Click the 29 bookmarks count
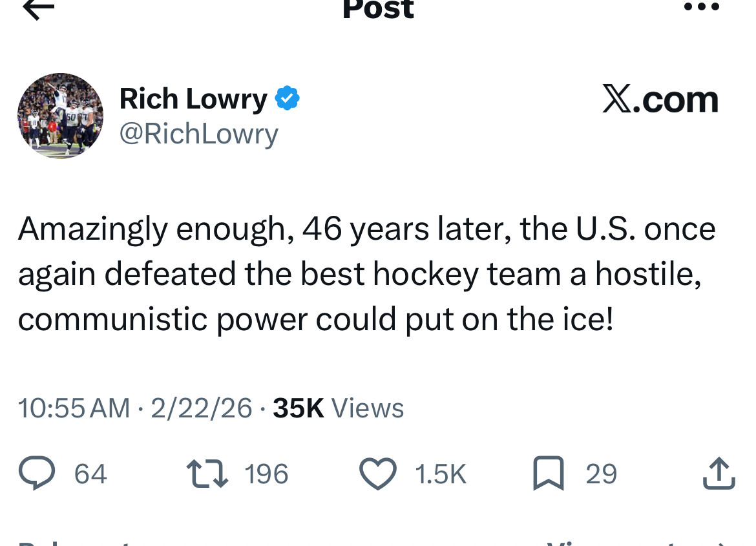This screenshot has height=546, width=756. (x=601, y=474)
